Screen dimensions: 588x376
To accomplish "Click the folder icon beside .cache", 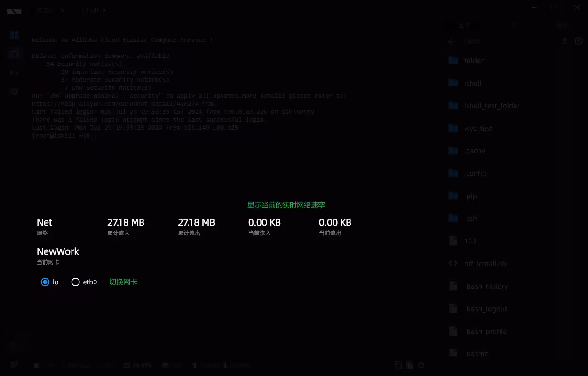I will (453, 151).
